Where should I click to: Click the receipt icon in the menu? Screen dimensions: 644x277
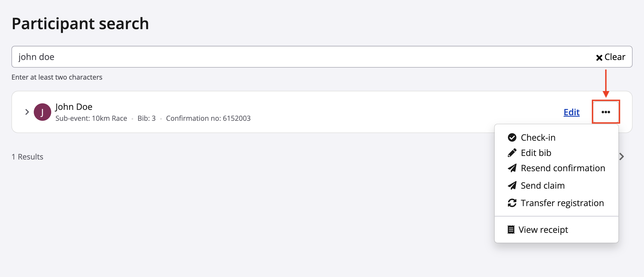pyautogui.click(x=511, y=230)
